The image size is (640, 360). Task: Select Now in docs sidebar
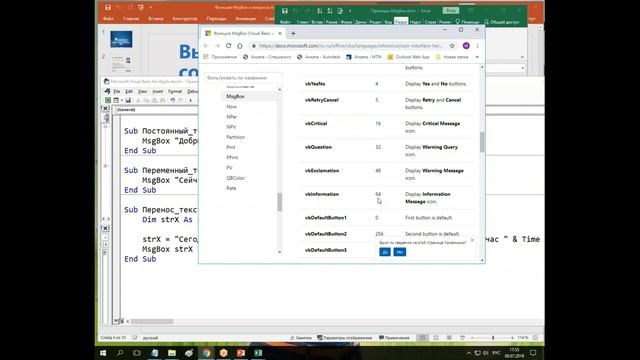[231, 107]
